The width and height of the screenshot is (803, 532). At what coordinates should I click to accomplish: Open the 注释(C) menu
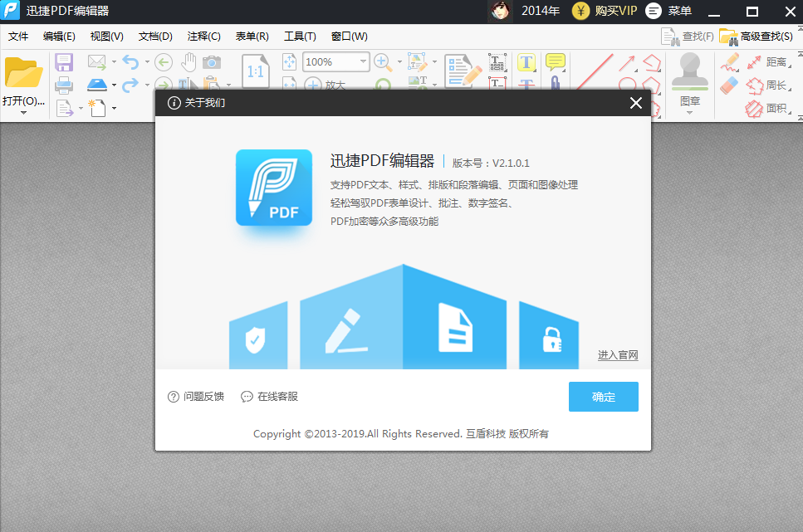click(203, 37)
